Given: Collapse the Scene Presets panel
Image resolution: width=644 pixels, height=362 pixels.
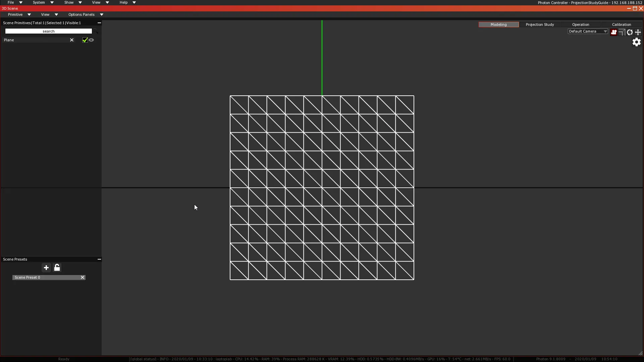Looking at the screenshot, I should (99, 259).
